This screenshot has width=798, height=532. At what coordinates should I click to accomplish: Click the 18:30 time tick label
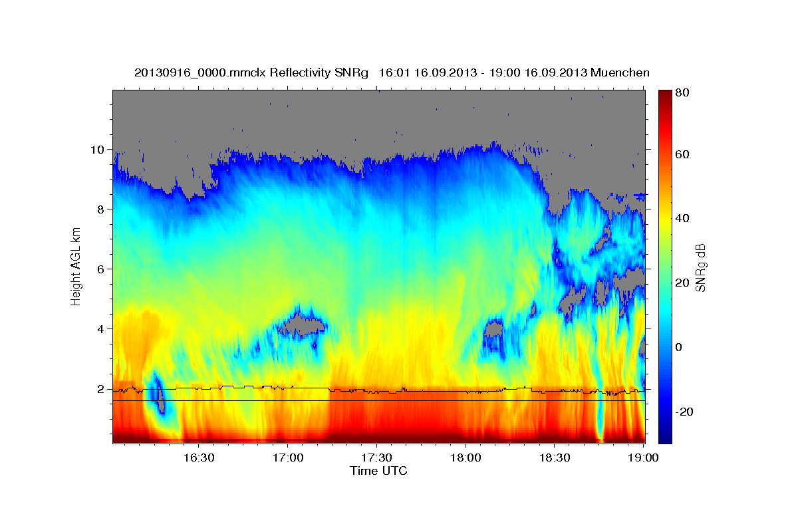click(x=555, y=458)
